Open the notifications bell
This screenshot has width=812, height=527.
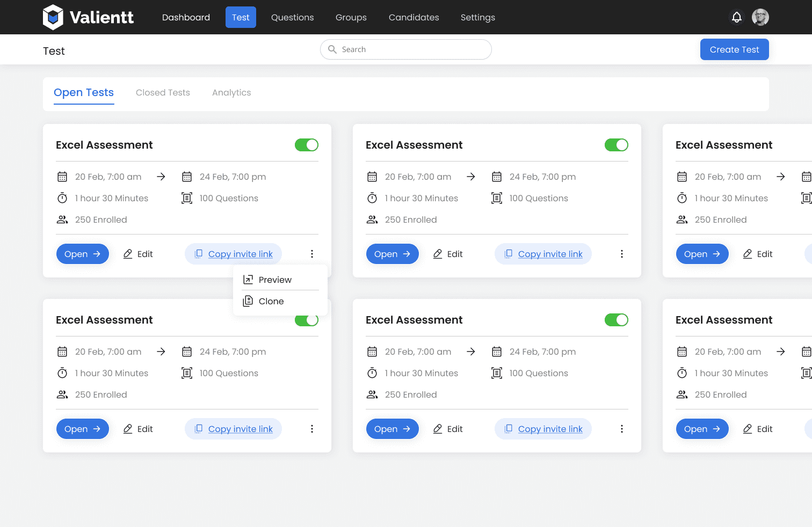point(737,17)
